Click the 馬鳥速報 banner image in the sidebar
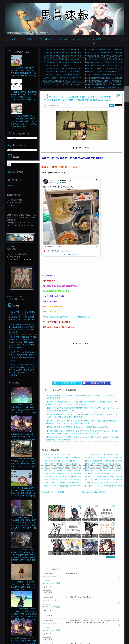129x644 pixels. point(21,238)
